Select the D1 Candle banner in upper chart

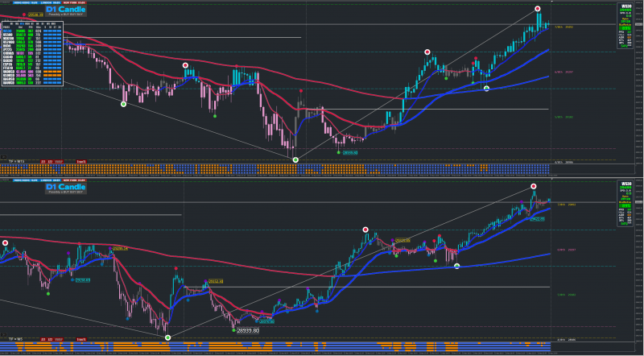coord(66,11)
